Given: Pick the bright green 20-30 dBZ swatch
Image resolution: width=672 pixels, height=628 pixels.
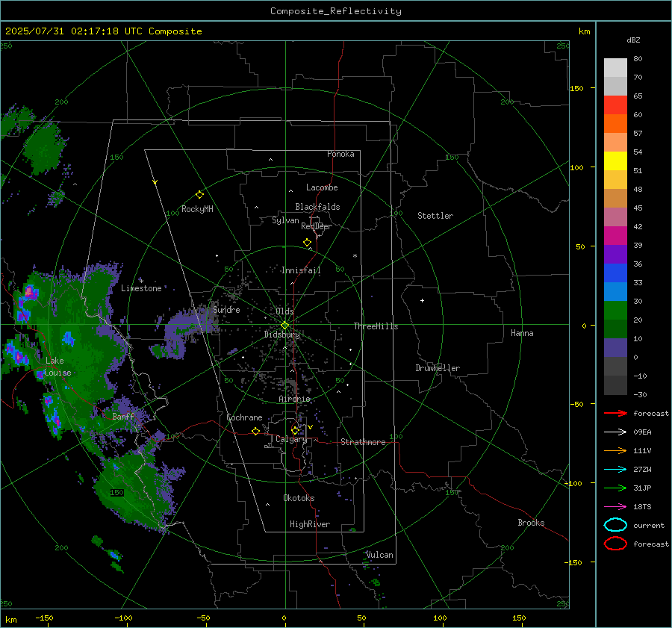Looking at the screenshot, I should tap(615, 311).
